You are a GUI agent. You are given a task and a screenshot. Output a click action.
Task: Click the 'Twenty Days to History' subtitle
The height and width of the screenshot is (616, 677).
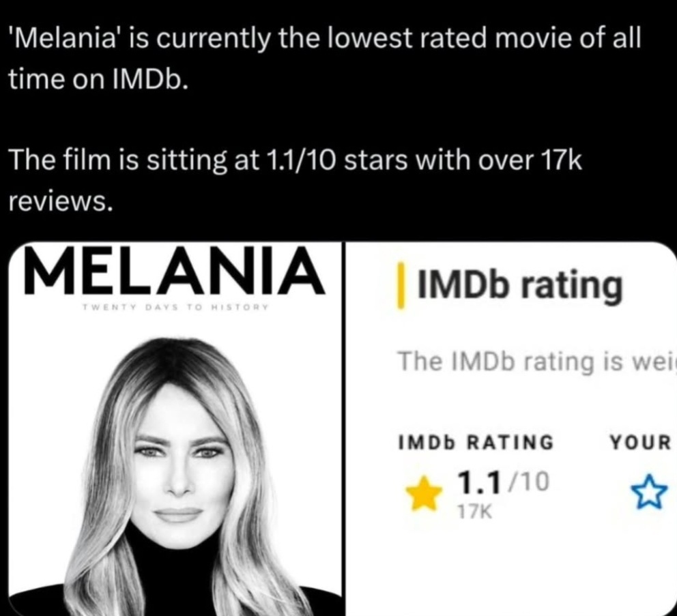coord(175,308)
